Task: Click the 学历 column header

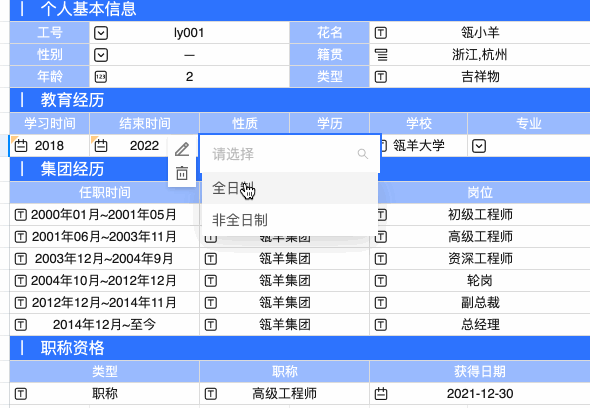Action: pyautogui.click(x=330, y=123)
